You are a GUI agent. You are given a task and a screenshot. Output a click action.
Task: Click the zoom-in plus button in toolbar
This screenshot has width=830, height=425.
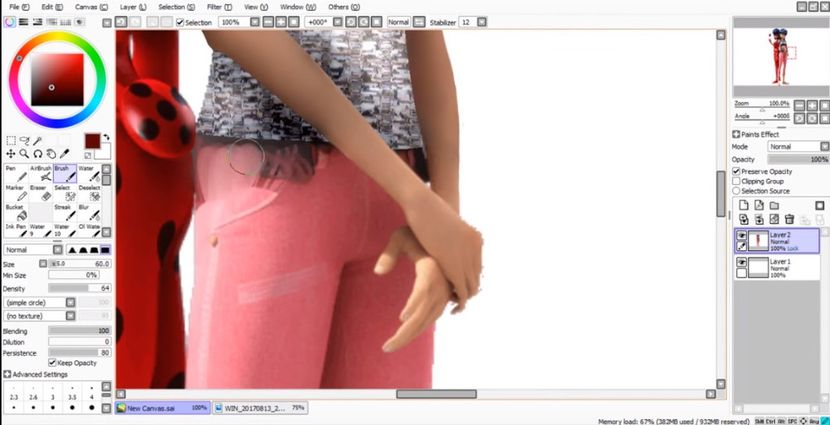pyautogui.click(x=281, y=22)
